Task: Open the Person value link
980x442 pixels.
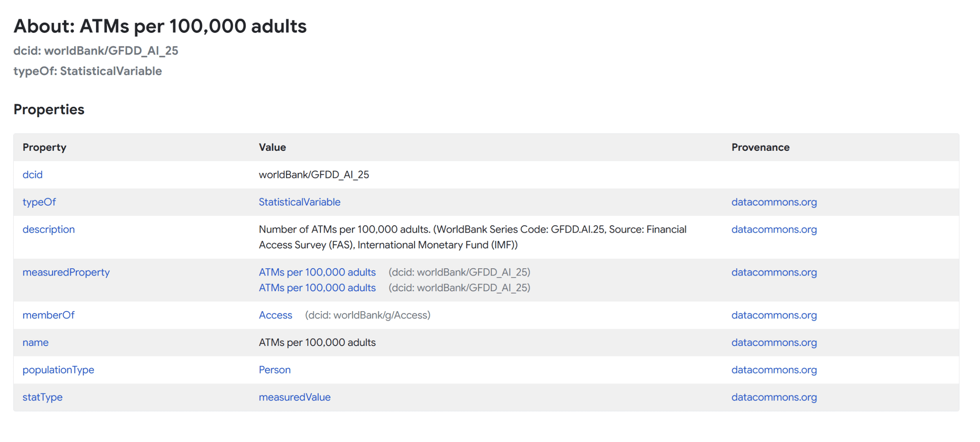Action: pos(274,370)
